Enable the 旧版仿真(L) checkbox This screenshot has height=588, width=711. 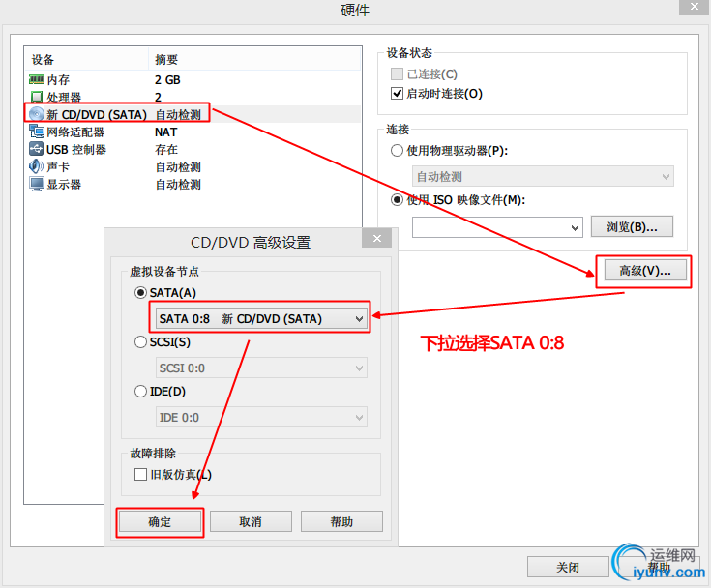pos(140,474)
